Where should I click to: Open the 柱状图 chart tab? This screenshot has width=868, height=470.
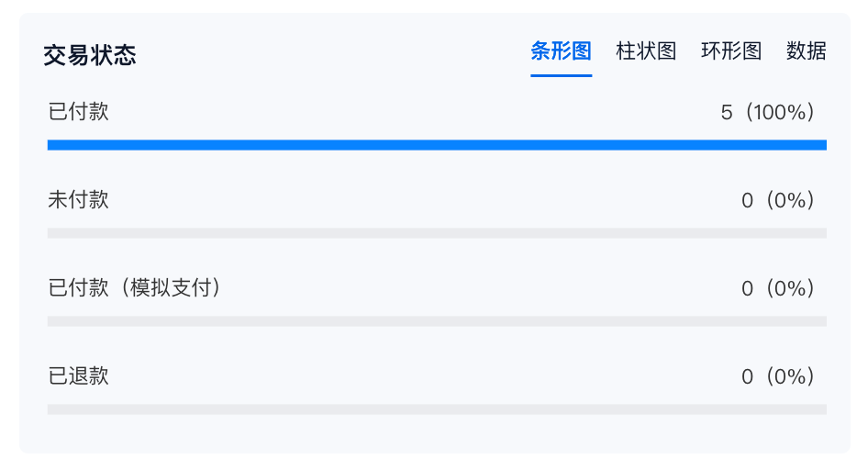[x=646, y=51]
